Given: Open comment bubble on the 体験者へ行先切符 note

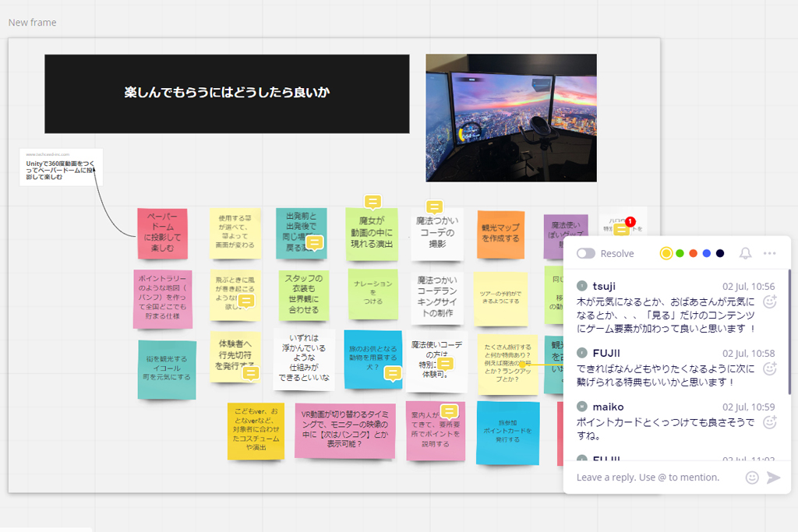Looking at the screenshot, I should click(x=250, y=373).
